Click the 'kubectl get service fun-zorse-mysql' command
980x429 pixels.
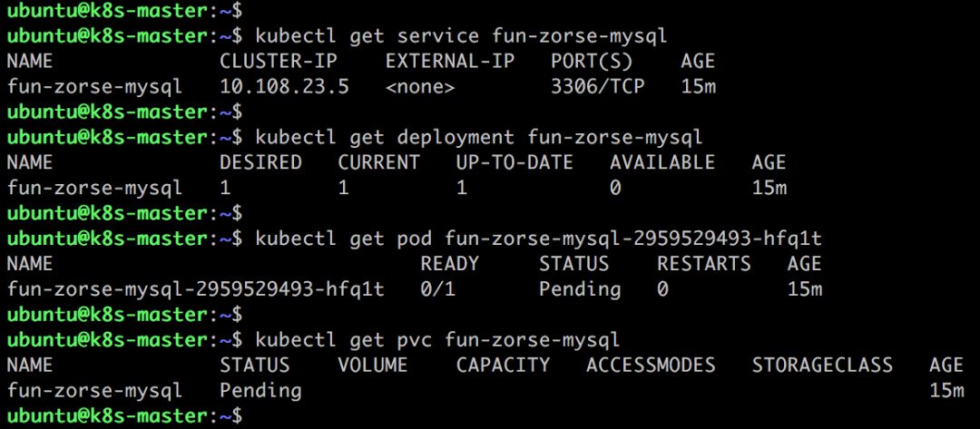click(461, 36)
